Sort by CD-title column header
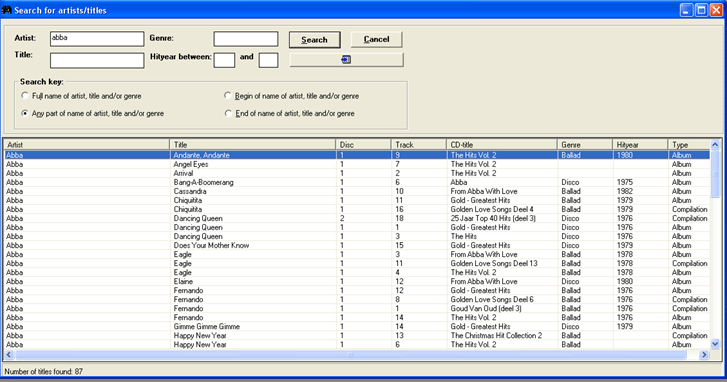This screenshot has width=727, height=382. click(x=502, y=145)
